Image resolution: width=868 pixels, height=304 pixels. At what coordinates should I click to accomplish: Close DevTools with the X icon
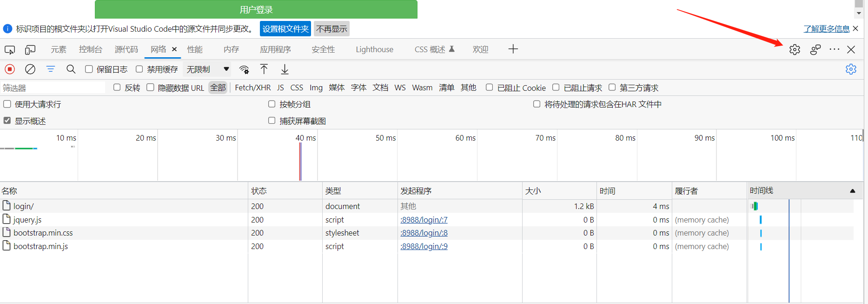851,49
